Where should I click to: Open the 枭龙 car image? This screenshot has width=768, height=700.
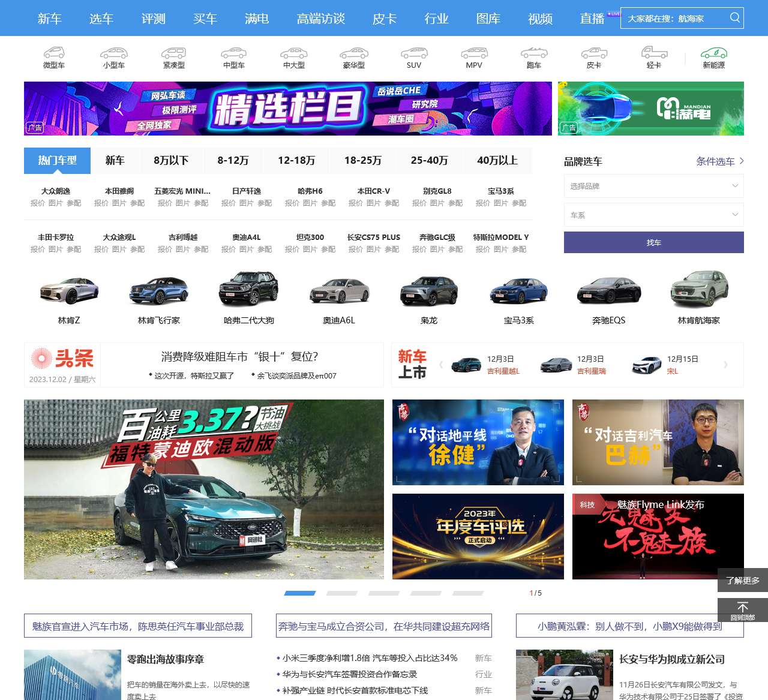pyautogui.click(x=429, y=291)
